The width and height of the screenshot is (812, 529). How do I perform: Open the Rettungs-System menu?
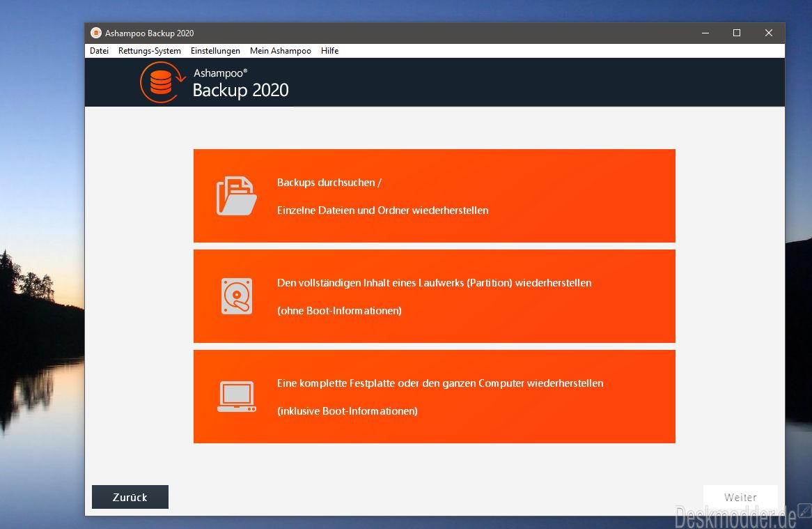point(149,51)
